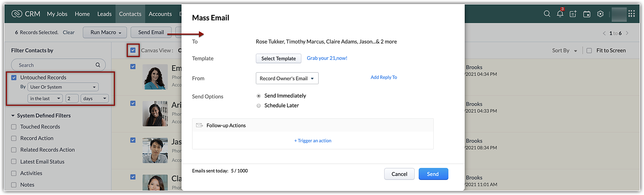The height and width of the screenshot is (195, 644).
Task: Expand the Run Macro dropdown
Action: tap(105, 32)
